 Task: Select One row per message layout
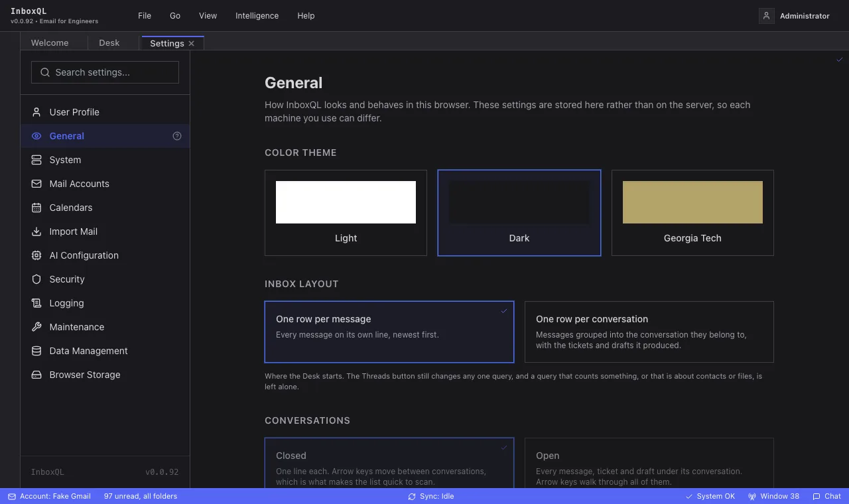tap(389, 332)
